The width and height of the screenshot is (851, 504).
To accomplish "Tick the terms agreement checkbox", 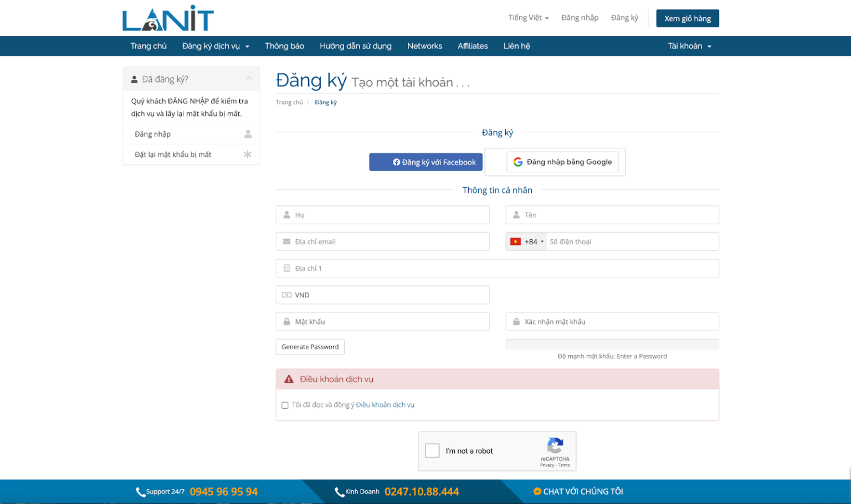I will click(285, 405).
